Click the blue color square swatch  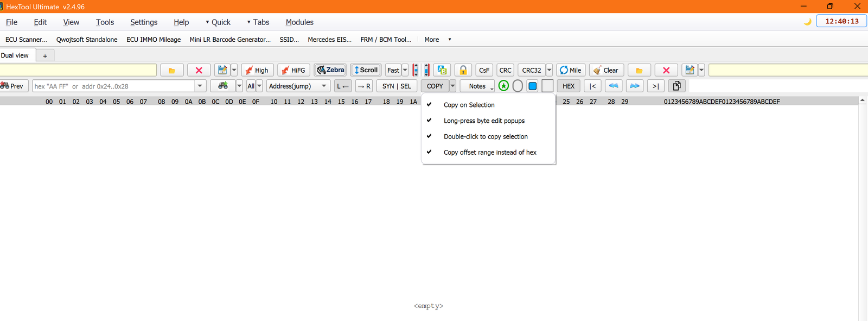(x=533, y=86)
